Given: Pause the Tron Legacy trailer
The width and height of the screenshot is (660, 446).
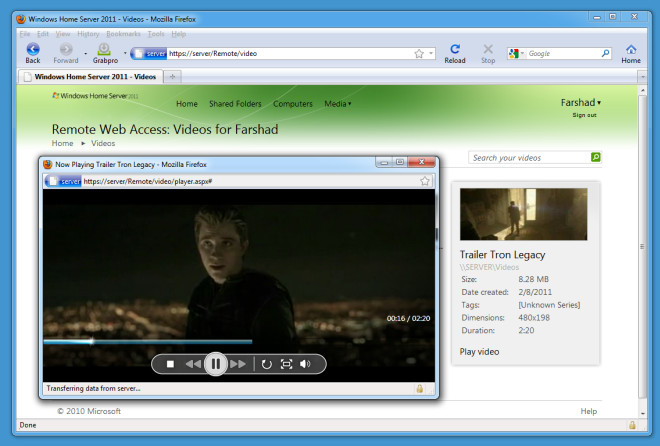Looking at the screenshot, I should (216, 364).
